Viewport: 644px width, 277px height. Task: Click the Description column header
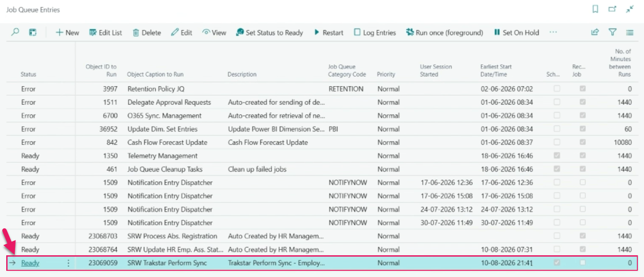click(x=242, y=74)
